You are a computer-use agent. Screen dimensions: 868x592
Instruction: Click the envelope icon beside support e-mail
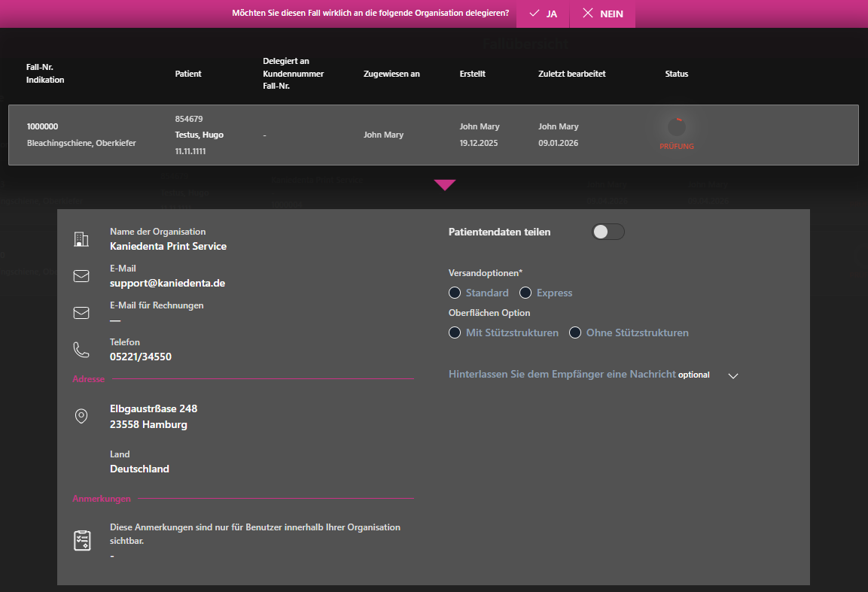[81, 276]
